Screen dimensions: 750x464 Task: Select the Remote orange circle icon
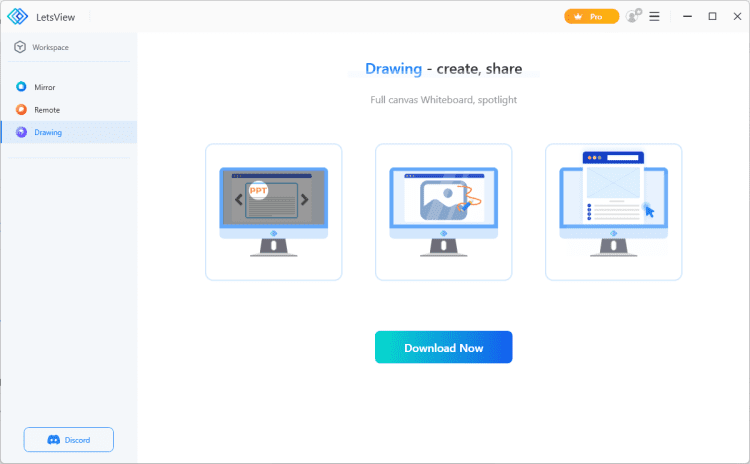tap(21, 110)
